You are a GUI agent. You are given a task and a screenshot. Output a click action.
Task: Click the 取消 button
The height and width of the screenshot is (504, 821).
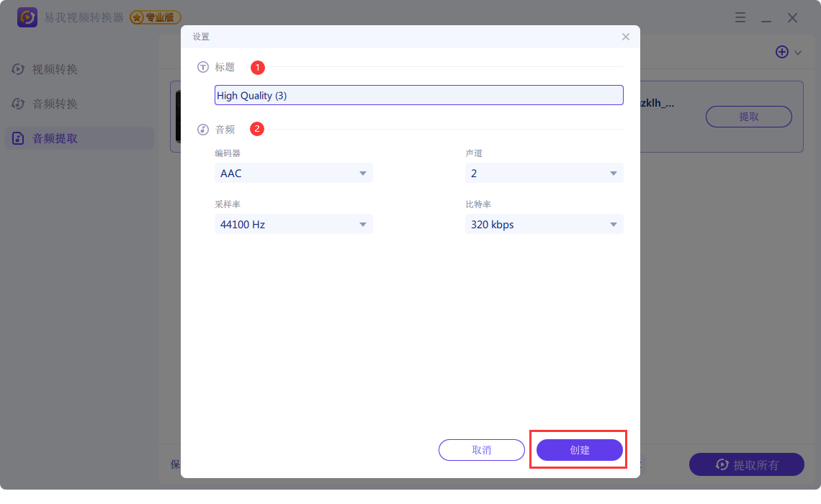(482, 450)
